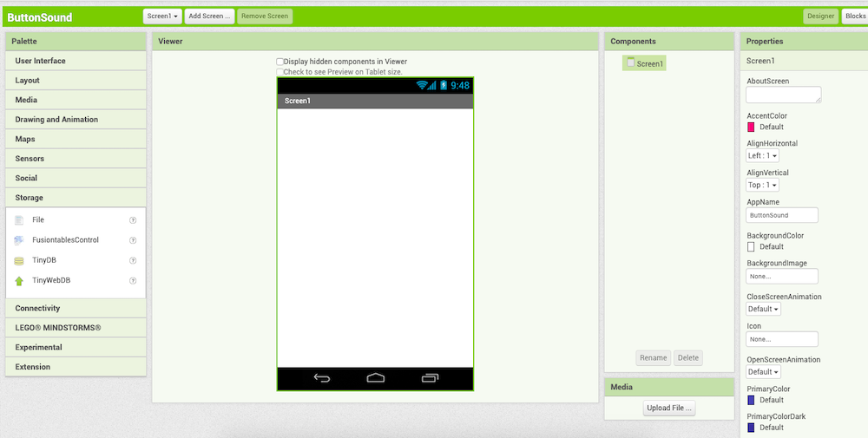Click the Screen1 icon in Components tree
Image resolution: width=868 pixels, height=438 pixels.
point(630,63)
